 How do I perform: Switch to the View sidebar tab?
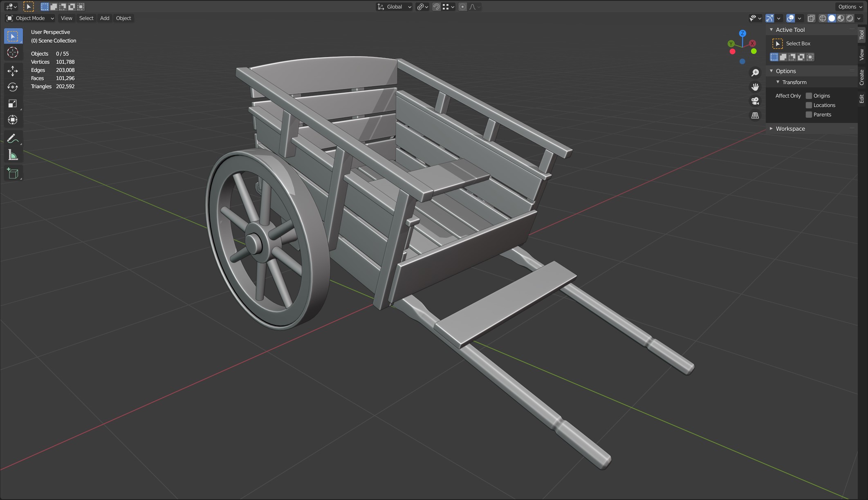(862, 54)
